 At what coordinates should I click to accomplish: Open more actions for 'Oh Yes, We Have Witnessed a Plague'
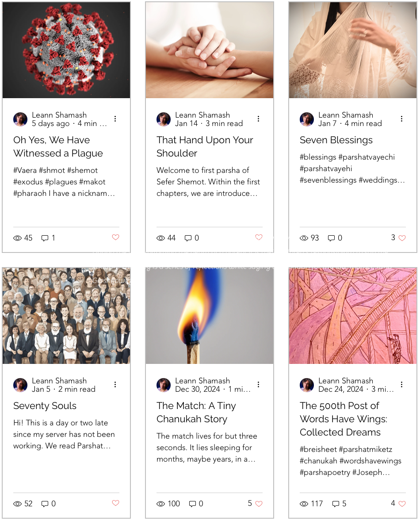click(115, 119)
